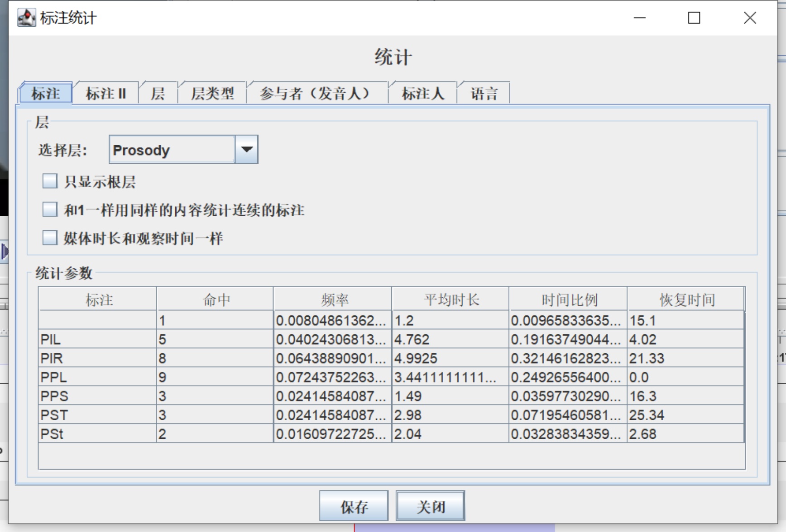Maximize the 标注统计 window
Viewport: 786px width, 532px height.
tap(694, 18)
